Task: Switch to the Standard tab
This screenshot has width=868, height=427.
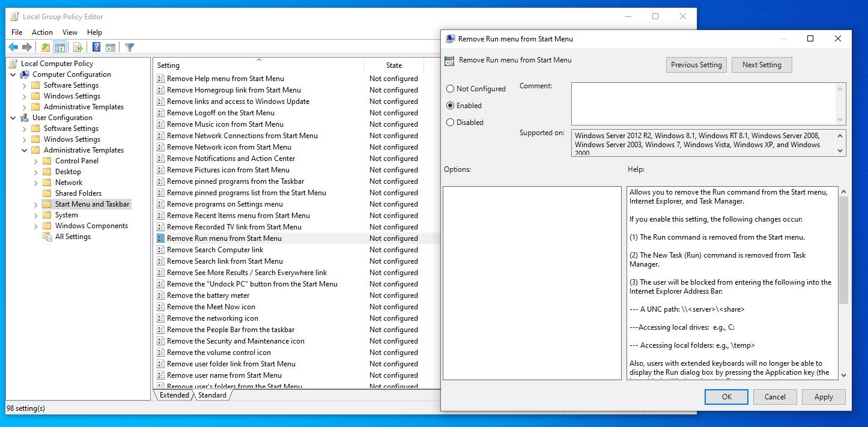Action: pos(212,395)
